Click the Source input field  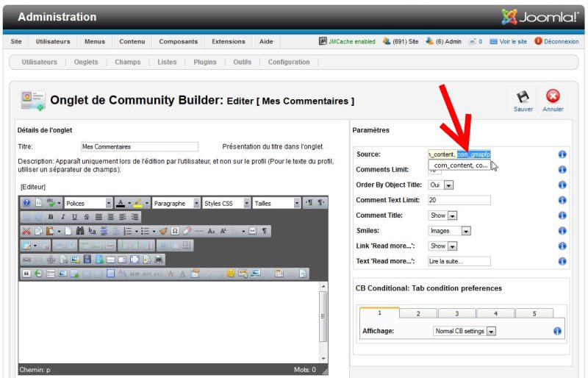459,154
